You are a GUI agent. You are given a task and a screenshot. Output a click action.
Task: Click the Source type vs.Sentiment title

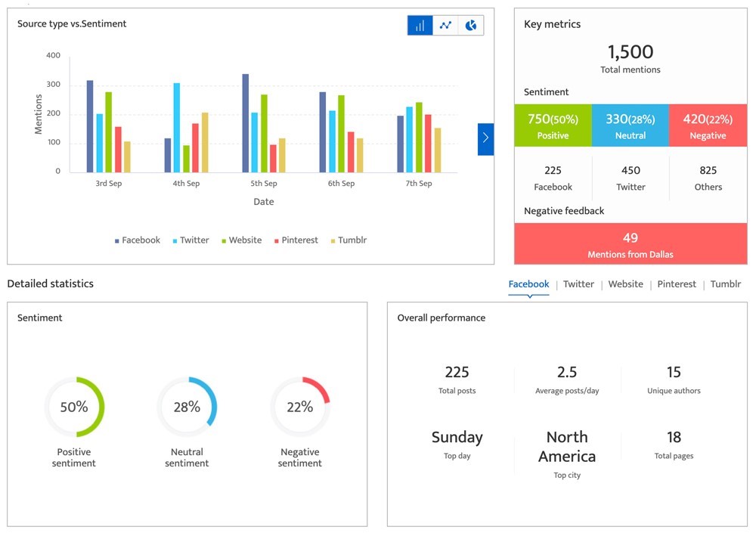tap(72, 23)
